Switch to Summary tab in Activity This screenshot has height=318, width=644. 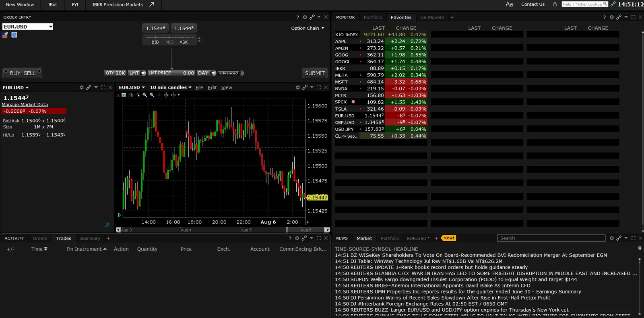tap(90, 238)
